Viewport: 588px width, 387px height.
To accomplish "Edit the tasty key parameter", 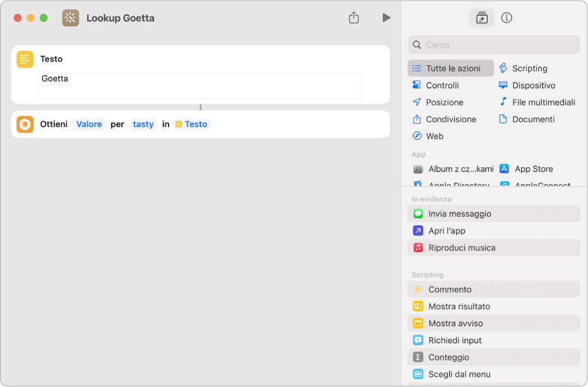I will pyautogui.click(x=143, y=124).
